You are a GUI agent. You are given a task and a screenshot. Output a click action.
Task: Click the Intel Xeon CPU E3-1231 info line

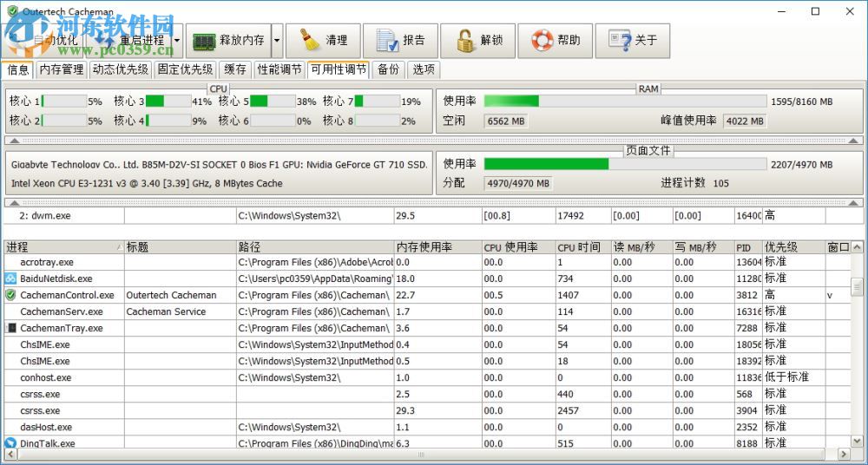pyautogui.click(x=147, y=183)
